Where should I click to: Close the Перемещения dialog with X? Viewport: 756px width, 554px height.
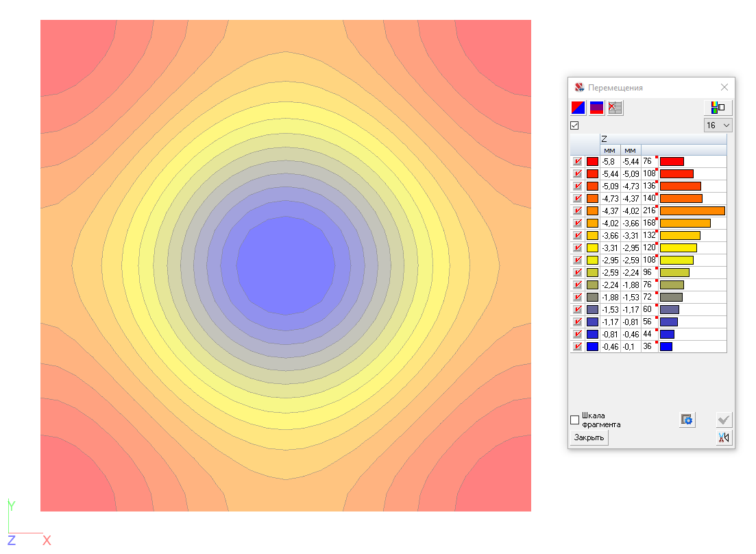(x=724, y=87)
